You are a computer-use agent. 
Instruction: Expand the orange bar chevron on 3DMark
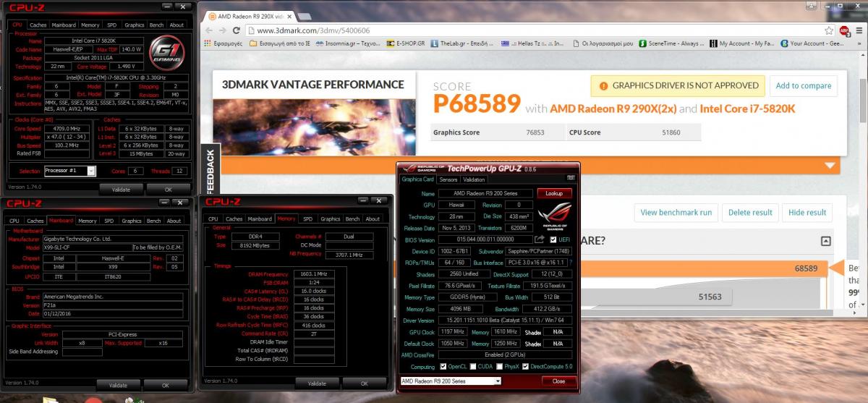point(830,165)
